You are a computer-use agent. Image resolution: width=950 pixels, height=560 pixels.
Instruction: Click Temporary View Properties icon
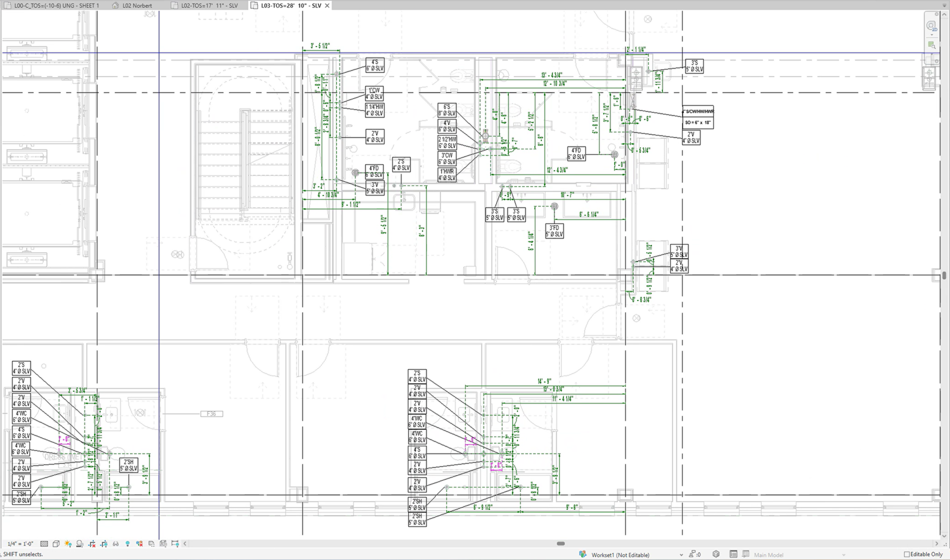coord(151,544)
